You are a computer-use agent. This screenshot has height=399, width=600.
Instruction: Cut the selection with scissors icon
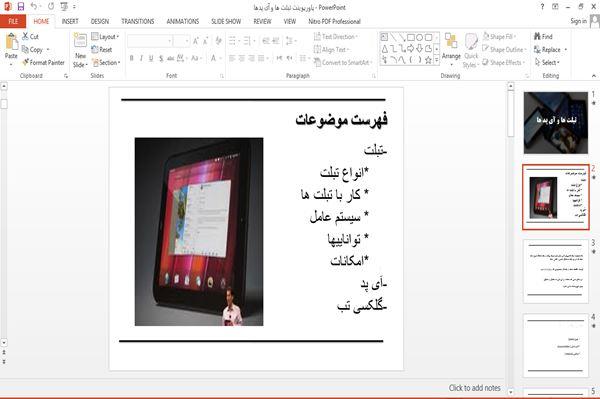26,36
